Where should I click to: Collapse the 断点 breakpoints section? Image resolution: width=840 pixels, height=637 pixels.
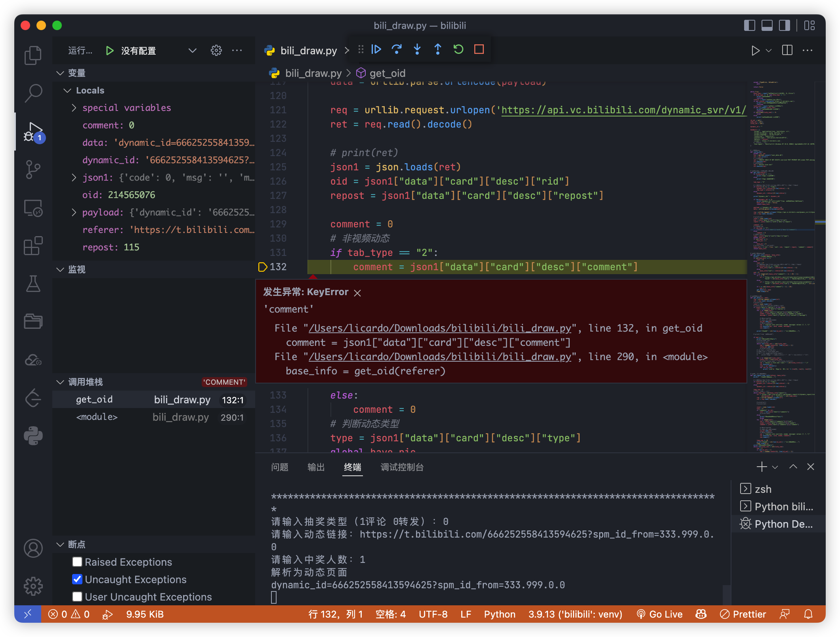pos(60,544)
